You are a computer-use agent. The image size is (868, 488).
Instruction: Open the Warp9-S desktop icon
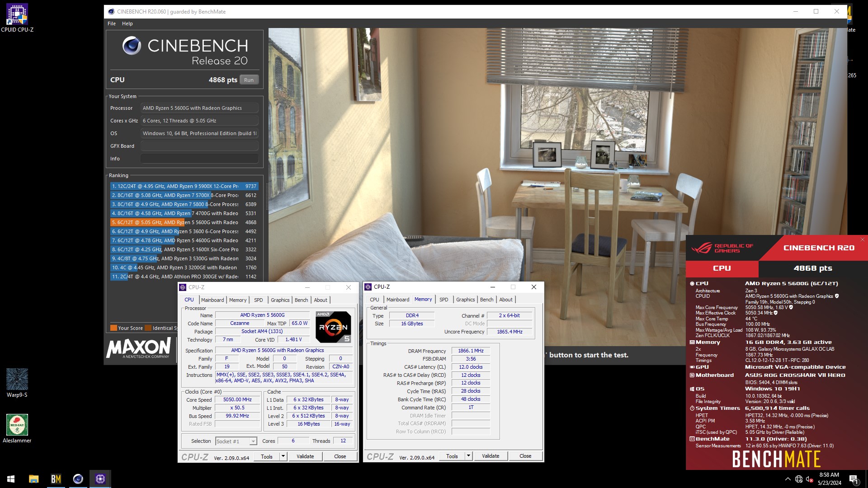point(17,383)
